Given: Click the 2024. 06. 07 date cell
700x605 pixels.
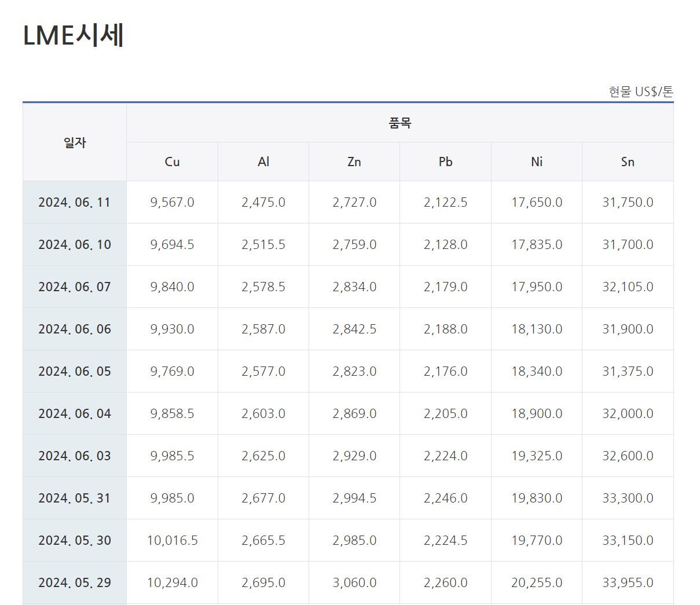Looking at the screenshot, I should click(x=75, y=287).
